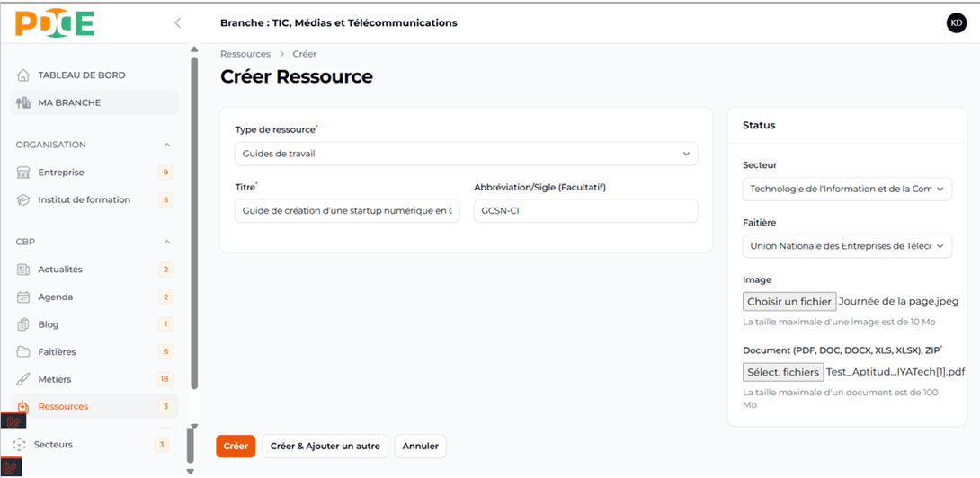Open the Faitière dropdown
980x478 pixels.
click(847, 246)
